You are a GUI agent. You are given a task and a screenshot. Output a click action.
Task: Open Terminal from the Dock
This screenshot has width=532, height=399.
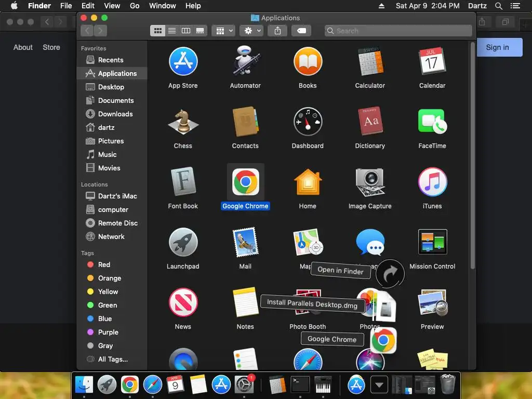[300, 385]
